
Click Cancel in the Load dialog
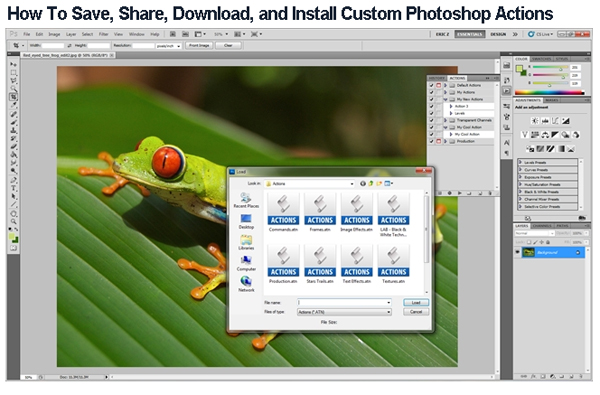pyautogui.click(x=416, y=312)
